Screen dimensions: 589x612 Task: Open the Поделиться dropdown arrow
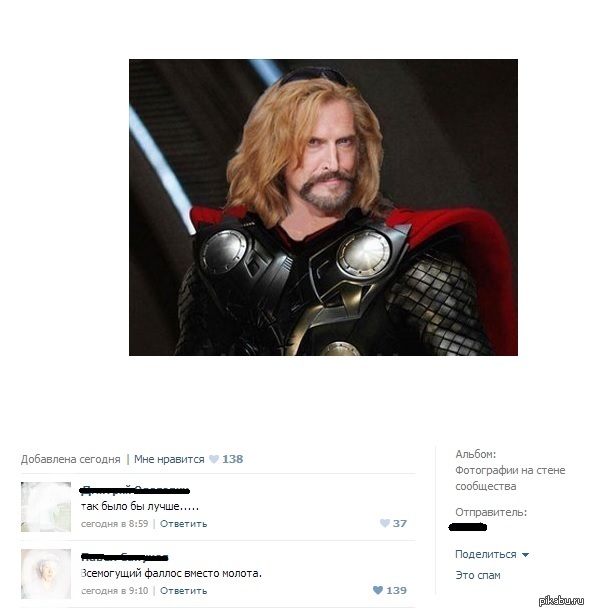pos(525,555)
